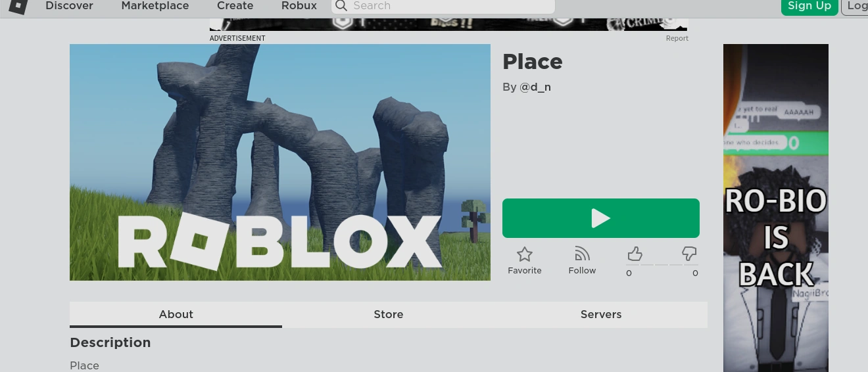868x372 pixels.
Task: Click the green Sign Up button
Action: click(809, 6)
